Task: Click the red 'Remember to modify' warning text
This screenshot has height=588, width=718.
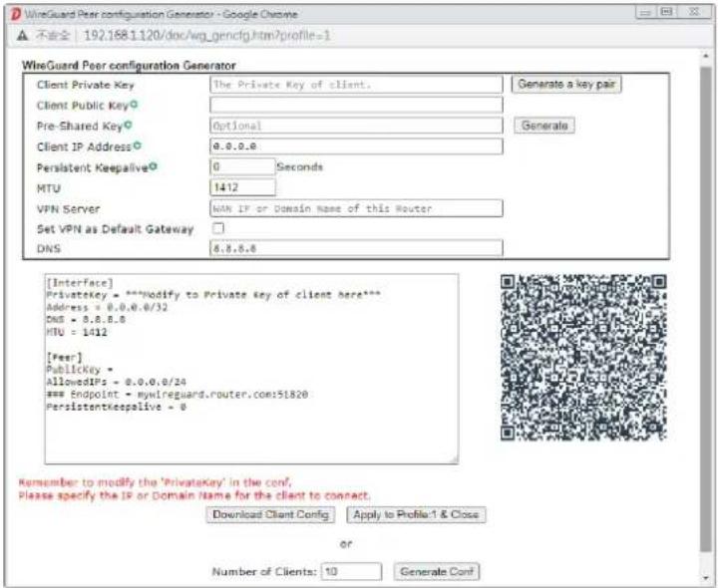Action: pyautogui.click(x=155, y=482)
